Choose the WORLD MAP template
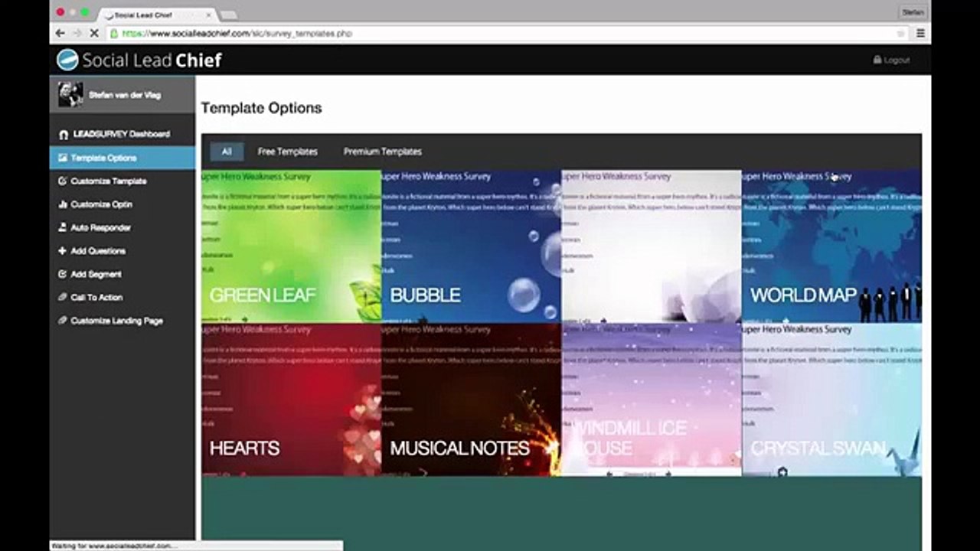This screenshot has height=551, width=980. tap(831, 246)
